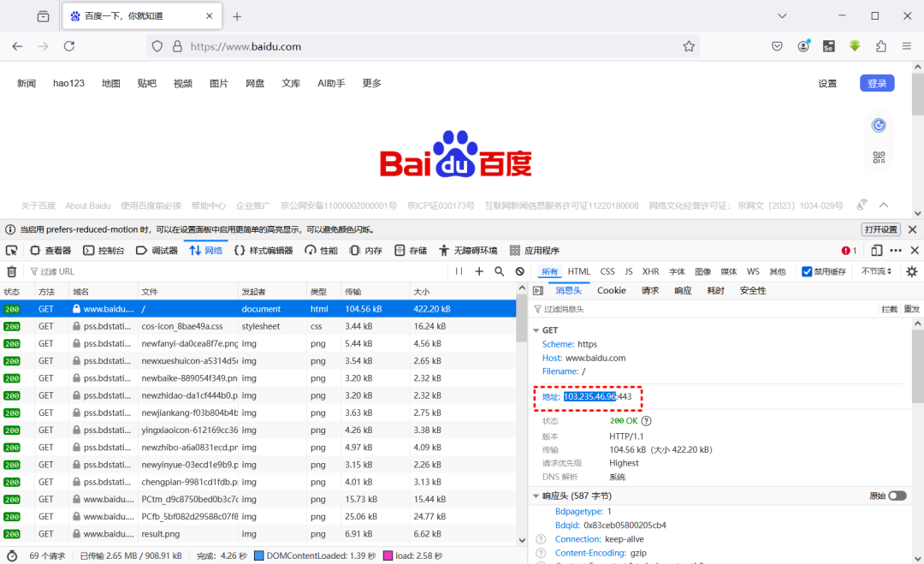Open the hao123 link
Image resolution: width=924 pixels, height=564 pixels.
(x=68, y=83)
